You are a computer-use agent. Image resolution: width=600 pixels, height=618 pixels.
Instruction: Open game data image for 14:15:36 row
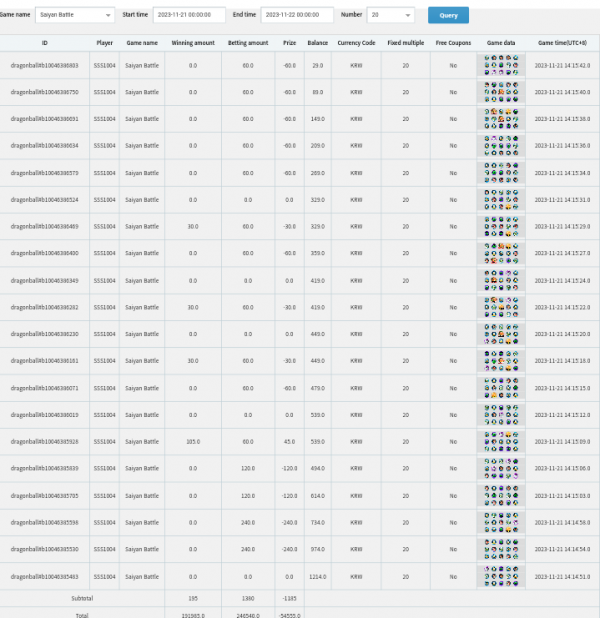(x=501, y=145)
